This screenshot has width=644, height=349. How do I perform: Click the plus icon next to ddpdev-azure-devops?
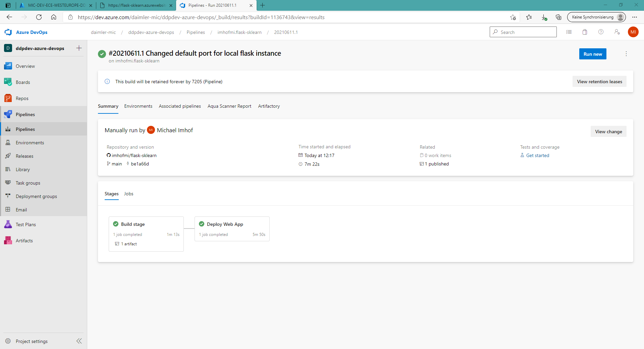(x=79, y=48)
